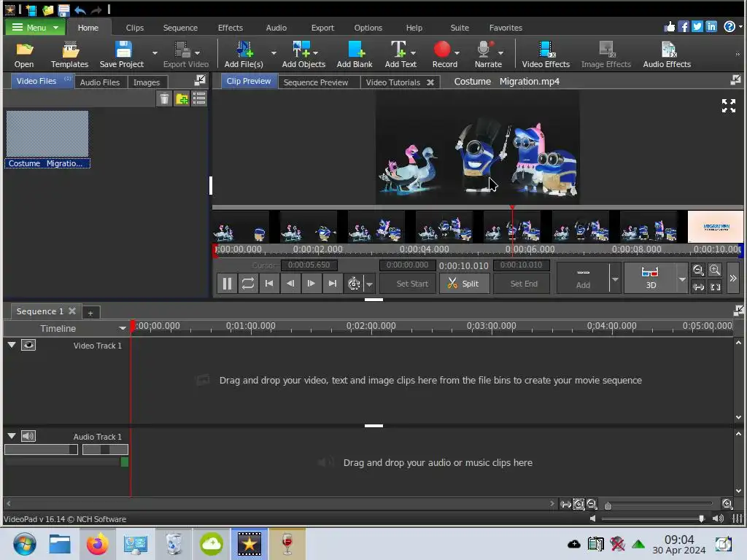Viewport: 747px width, 560px height.
Task: Expand the Narrate options arrow
Action: (500, 52)
